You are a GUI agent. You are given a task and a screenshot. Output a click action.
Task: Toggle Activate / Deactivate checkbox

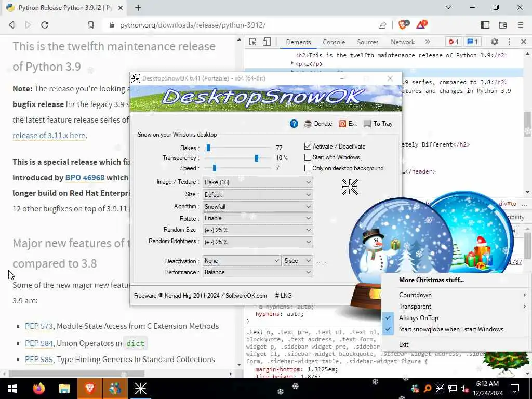pyautogui.click(x=308, y=147)
